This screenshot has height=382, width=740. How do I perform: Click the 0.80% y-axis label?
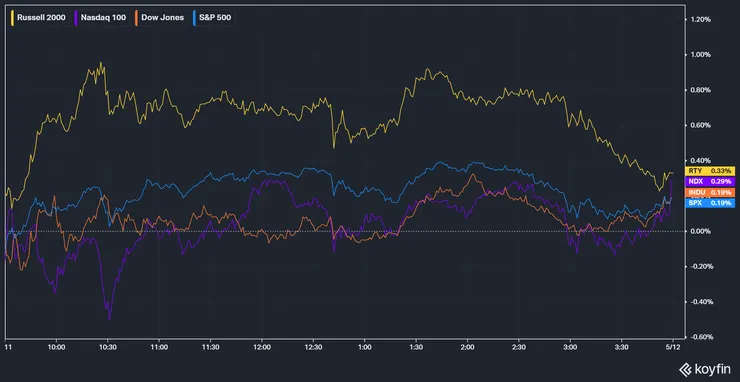[x=701, y=90]
